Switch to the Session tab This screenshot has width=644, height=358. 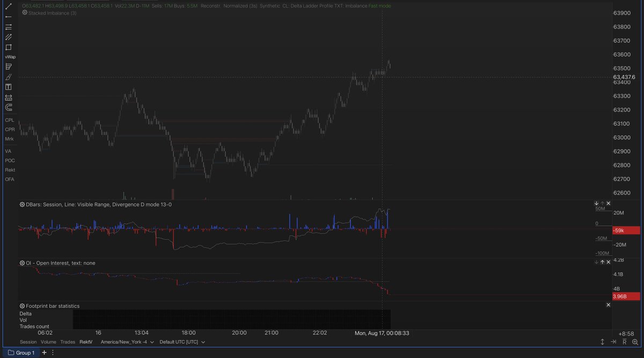[28, 342]
